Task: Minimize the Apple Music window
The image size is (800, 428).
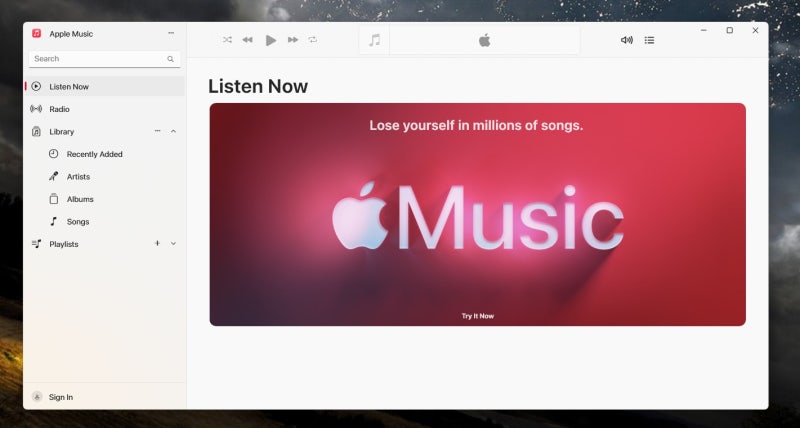Action: coord(704,31)
